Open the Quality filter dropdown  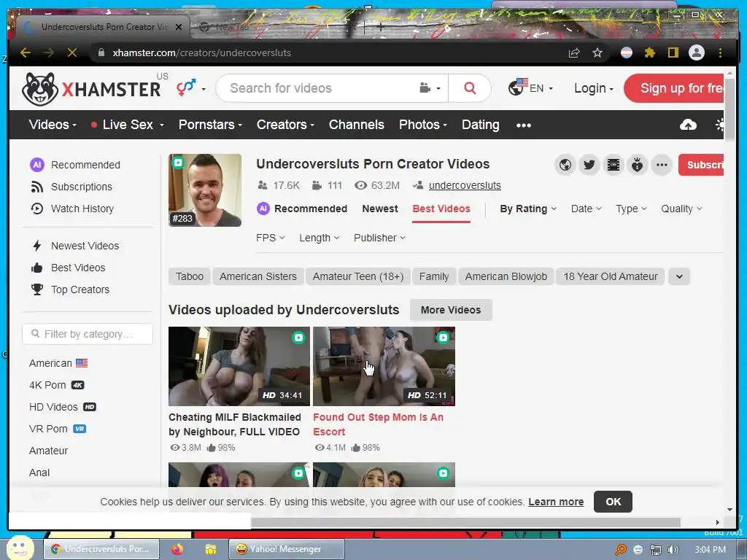(681, 209)
